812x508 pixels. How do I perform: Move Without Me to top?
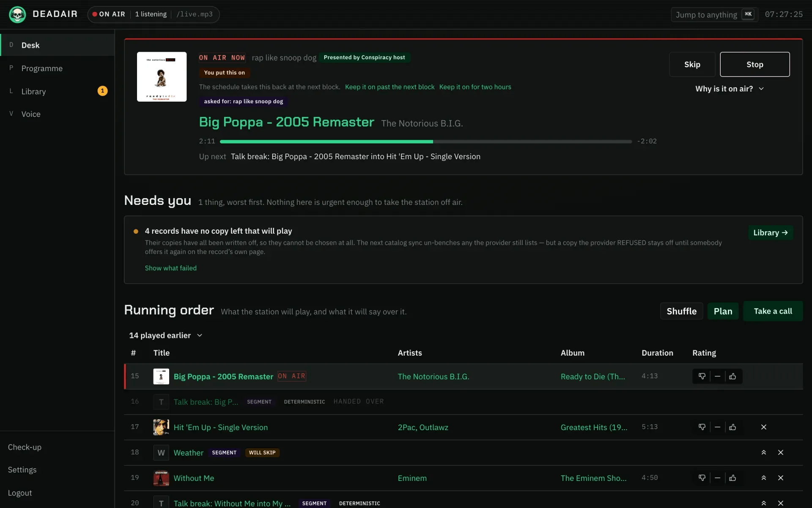tap(764, 478)
